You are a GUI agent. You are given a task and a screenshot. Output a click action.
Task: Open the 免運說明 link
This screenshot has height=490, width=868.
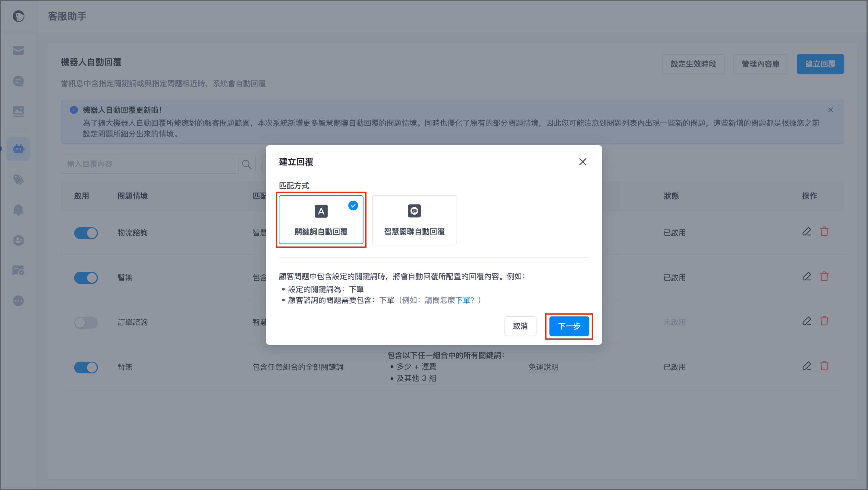pyautogui.click(x=543, y=367)
